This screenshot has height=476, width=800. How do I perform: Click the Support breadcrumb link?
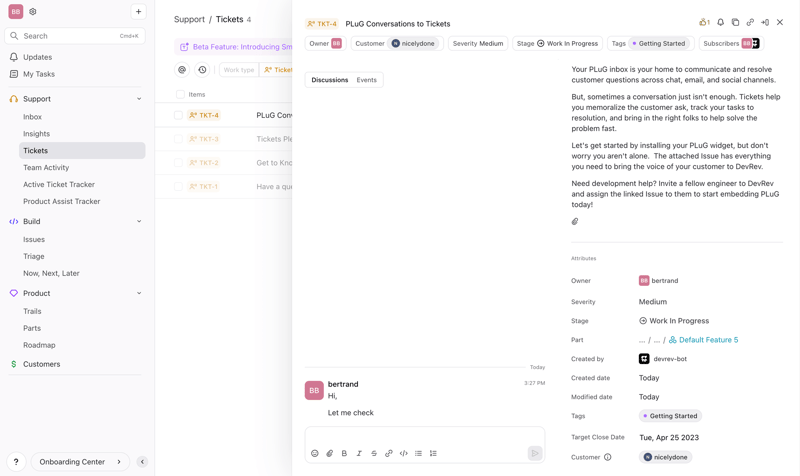click(x=189, y=19)
